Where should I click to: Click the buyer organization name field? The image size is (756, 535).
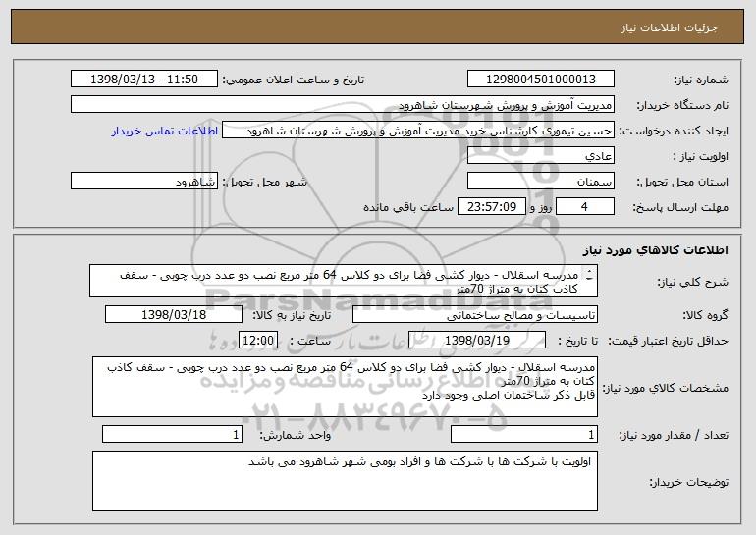pos(343,105)
